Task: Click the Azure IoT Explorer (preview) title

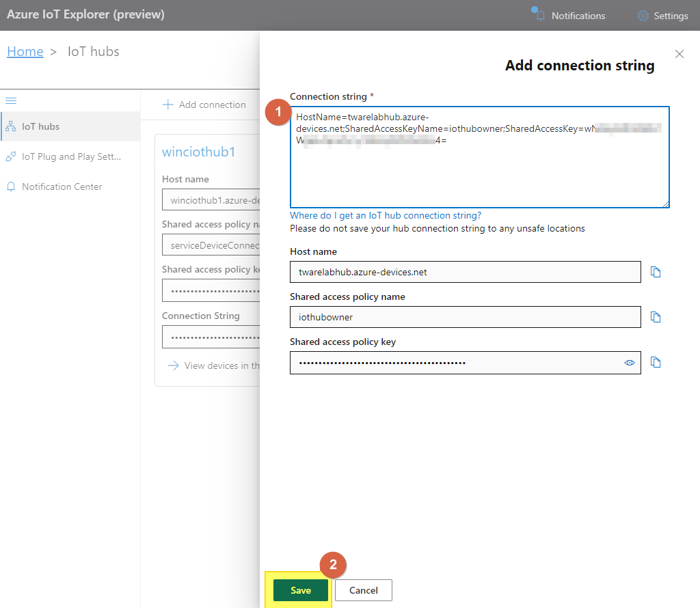Action: click(85, 14)
